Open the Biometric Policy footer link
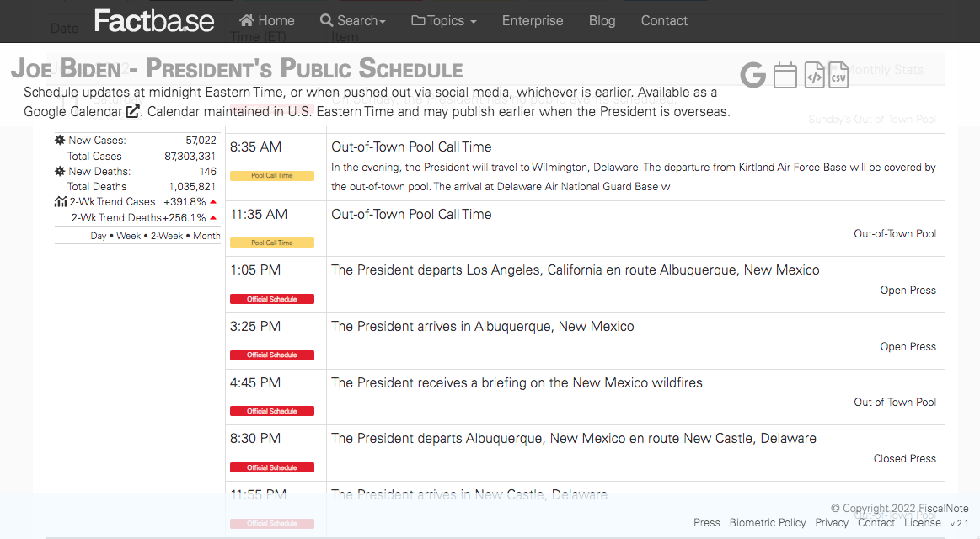The height and width of the screenshot is (539, 980). [x=768, y=523]
